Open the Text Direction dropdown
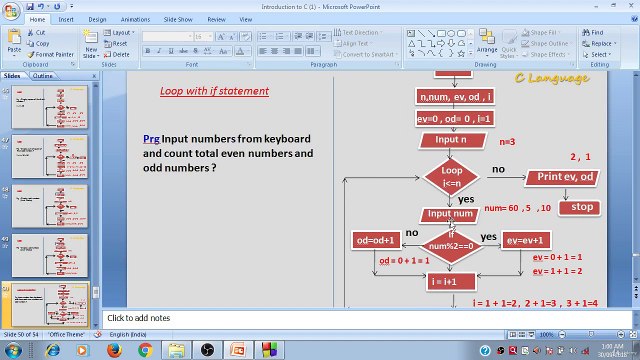This screenshot has height=360, width=640. (358, 33)
